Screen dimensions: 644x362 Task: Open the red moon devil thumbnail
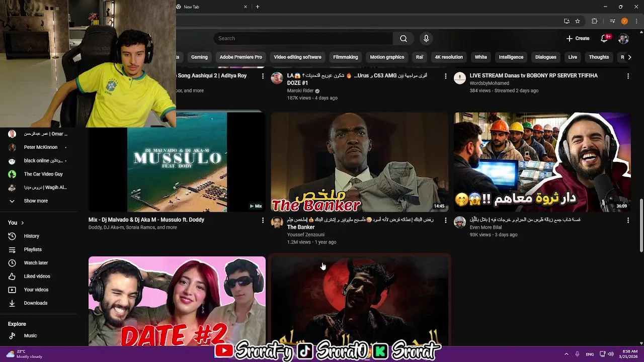[x=360, y=301]
